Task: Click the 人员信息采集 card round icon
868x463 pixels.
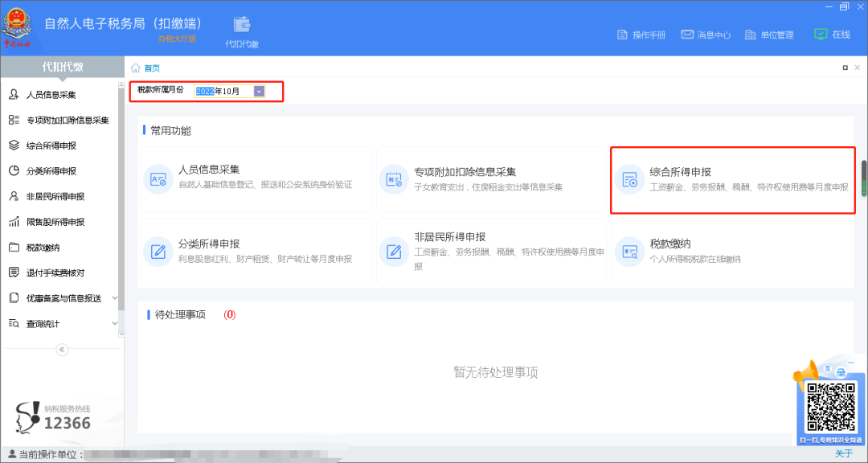Action: tap(158, 179)
